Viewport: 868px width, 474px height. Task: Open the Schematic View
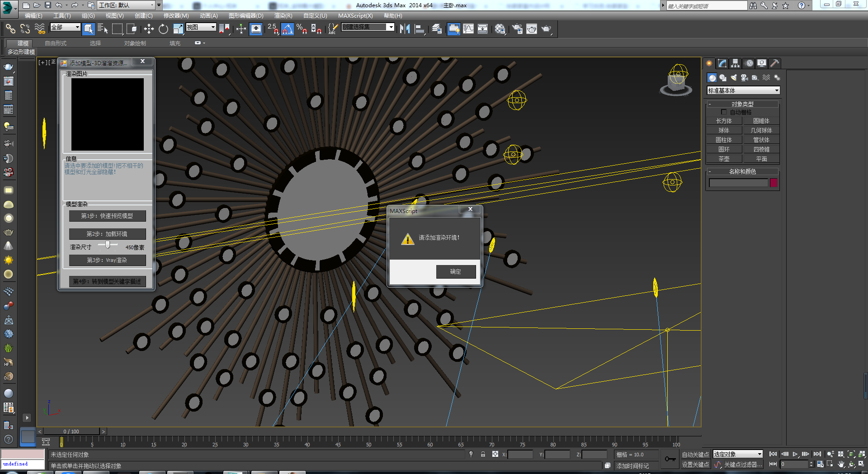coord(483,29)
